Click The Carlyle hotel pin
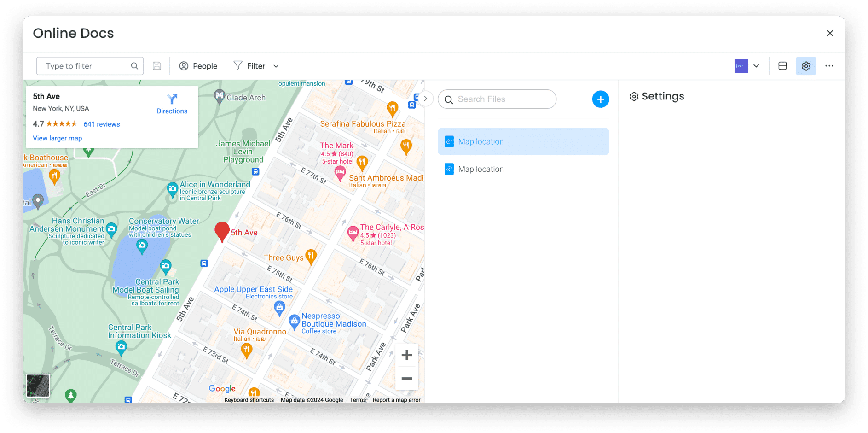 [x=353, y=234]
